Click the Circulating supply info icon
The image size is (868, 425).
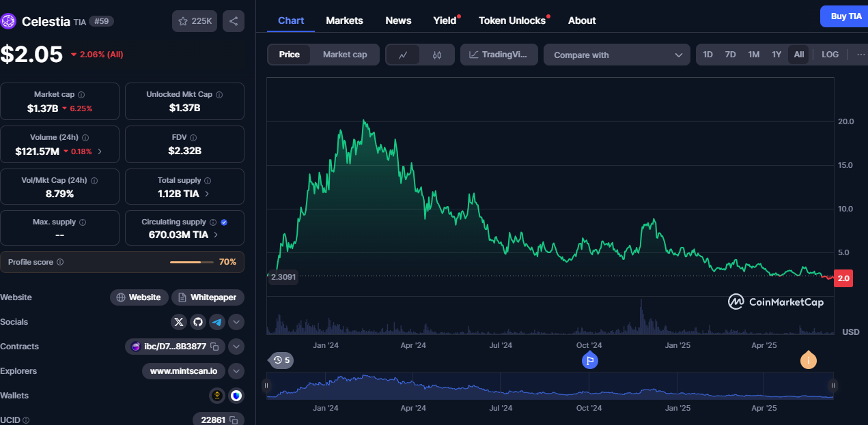click(213, 222)
